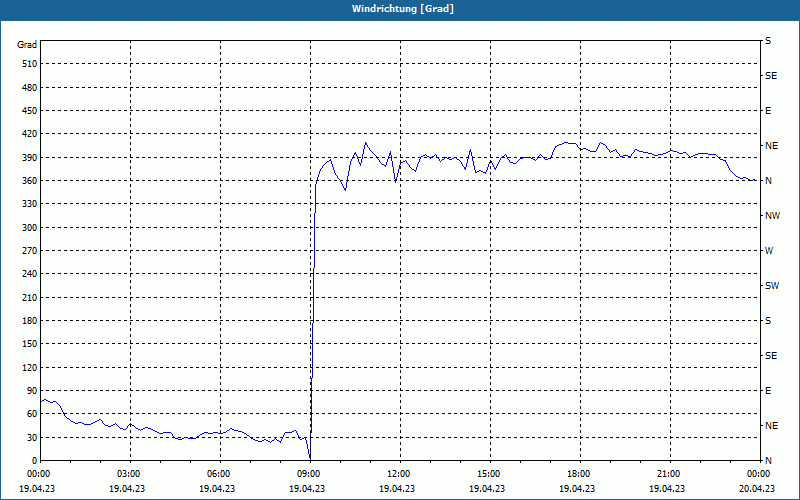The height and width of the screenshot is (500, 800).
Task: Click the 06:00 time label
Action: click(x=220, y=474)
